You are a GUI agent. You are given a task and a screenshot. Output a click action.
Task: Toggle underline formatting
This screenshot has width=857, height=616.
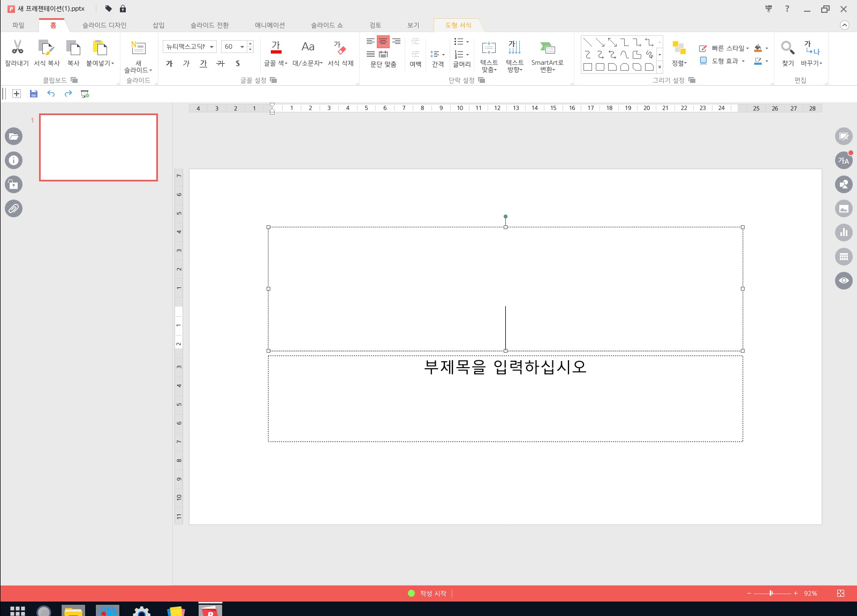[x=203, y=64]
